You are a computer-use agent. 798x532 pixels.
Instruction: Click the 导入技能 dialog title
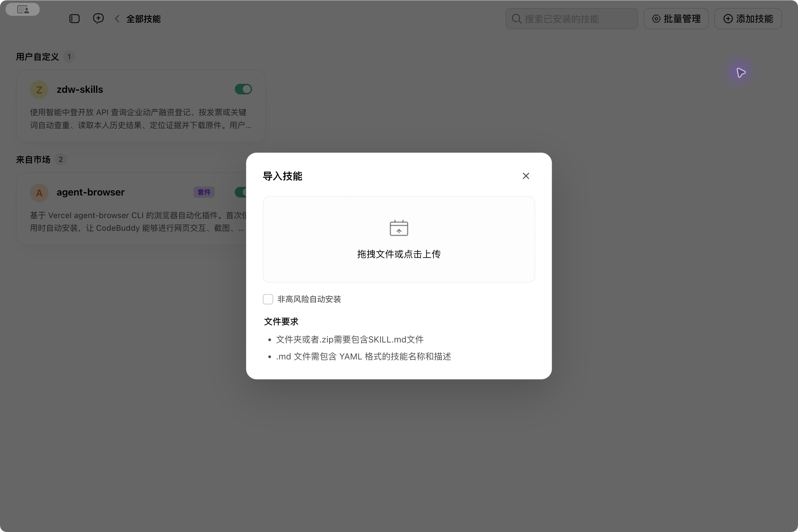pos(282,176)
